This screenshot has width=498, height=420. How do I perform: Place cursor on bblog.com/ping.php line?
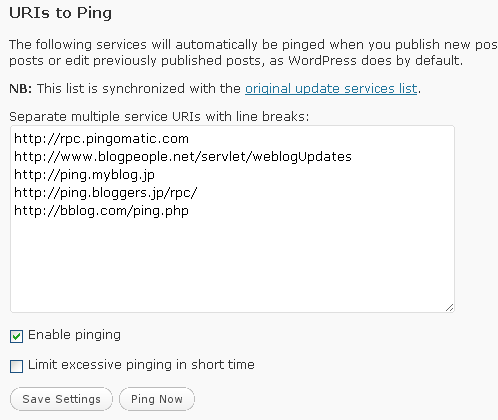coord(101,211)
